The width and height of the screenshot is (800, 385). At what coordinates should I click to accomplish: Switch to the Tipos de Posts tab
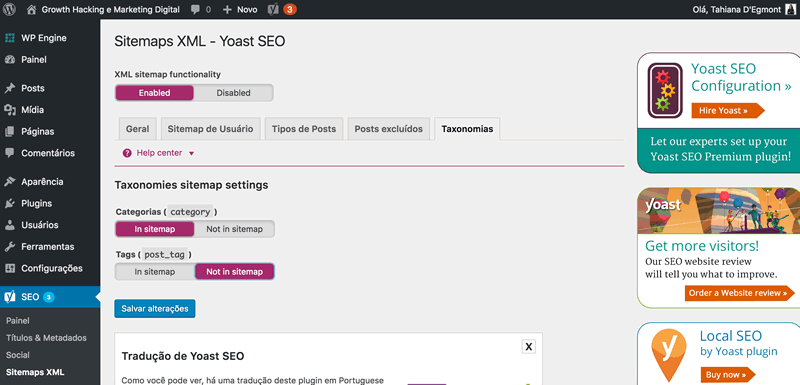click(x=304, y=129)
